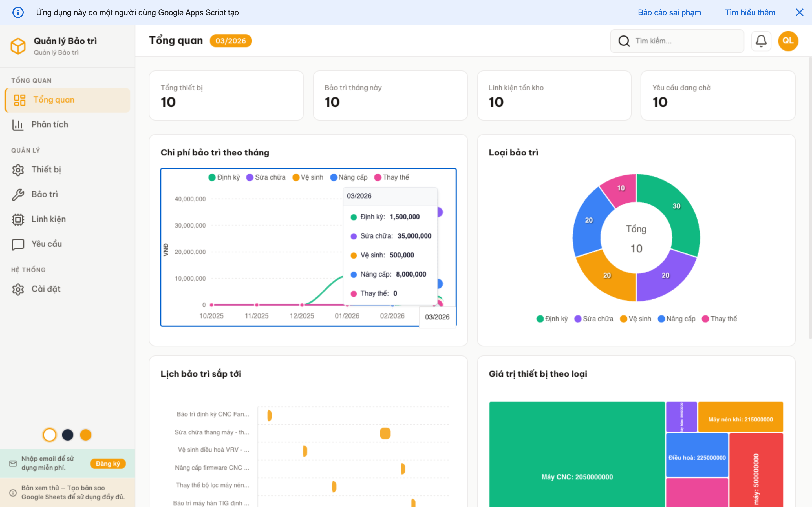812x507 pixels.
Task: Open the 03/2026 period selector
Action: [x=231, y=41]
